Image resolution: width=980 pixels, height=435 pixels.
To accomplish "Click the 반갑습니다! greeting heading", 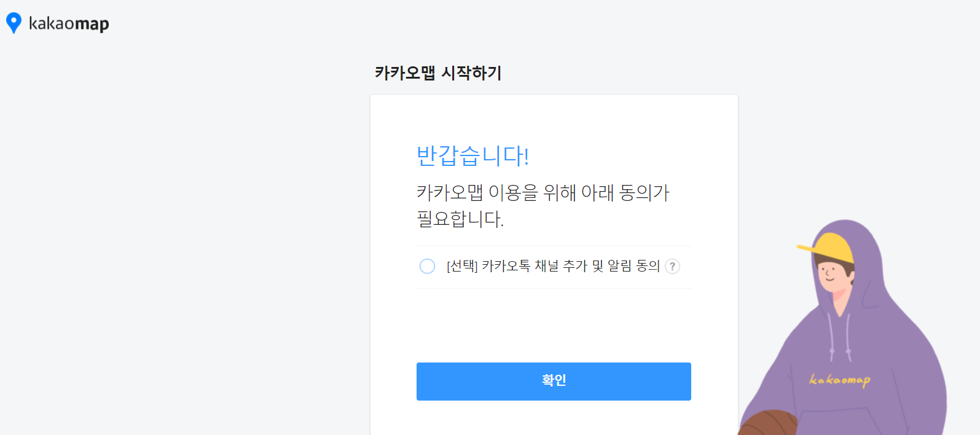I will coord(472,155).
